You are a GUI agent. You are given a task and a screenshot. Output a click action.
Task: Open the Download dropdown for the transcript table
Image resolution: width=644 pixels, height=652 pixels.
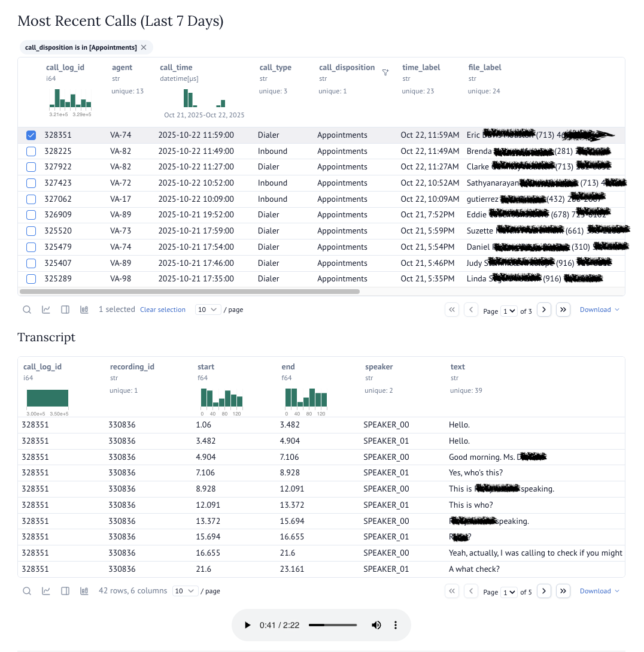pos(599,591)
